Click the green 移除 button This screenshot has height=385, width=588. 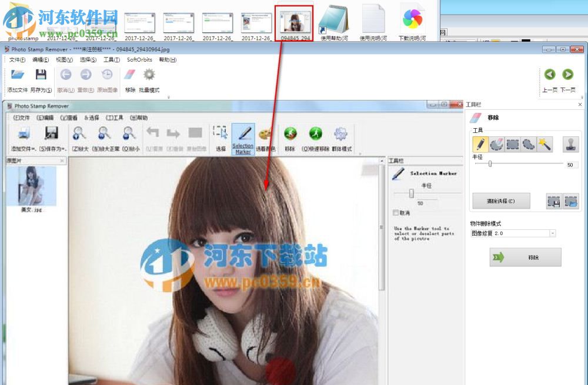pos(525,257)
